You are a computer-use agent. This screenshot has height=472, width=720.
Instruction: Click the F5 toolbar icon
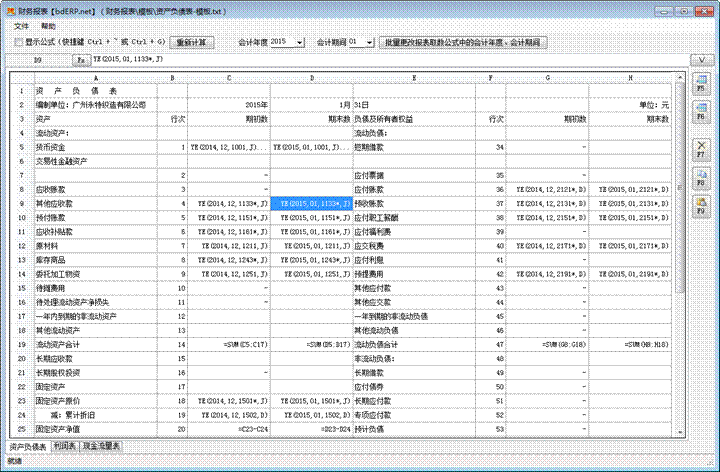[701, 83]
